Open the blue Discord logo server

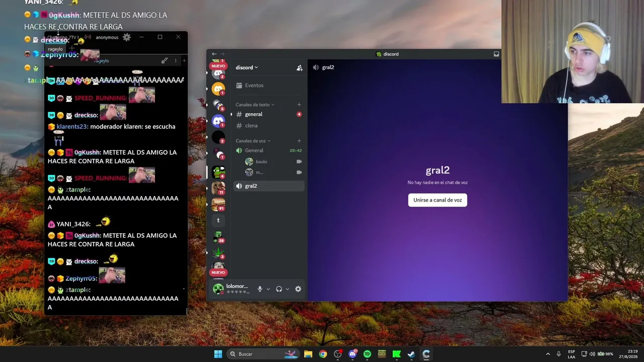pos(218,121)
